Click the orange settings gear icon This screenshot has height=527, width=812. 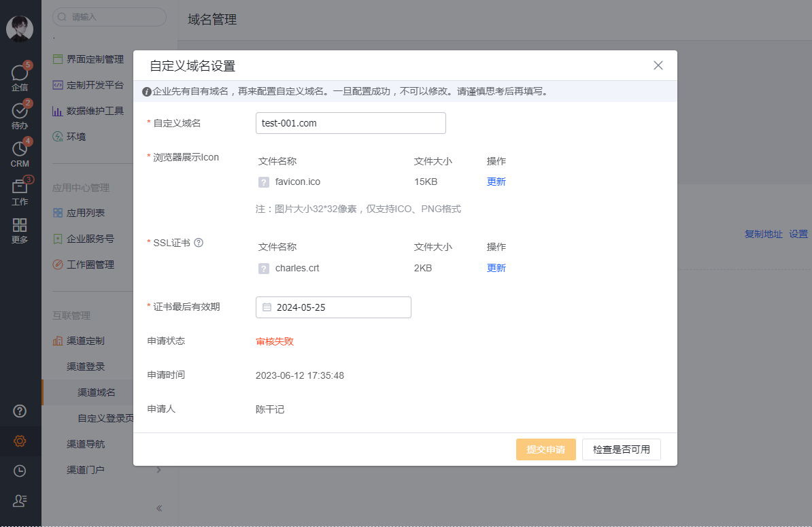click(20, 441)
